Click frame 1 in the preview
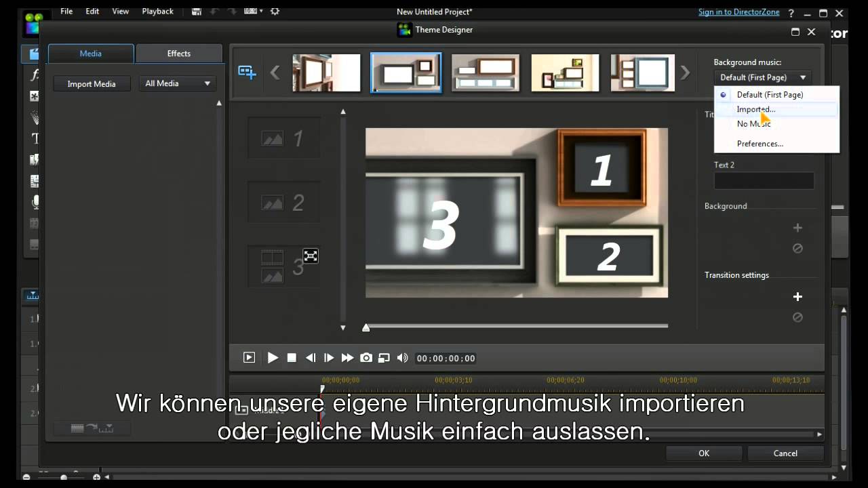 point(601,168)
